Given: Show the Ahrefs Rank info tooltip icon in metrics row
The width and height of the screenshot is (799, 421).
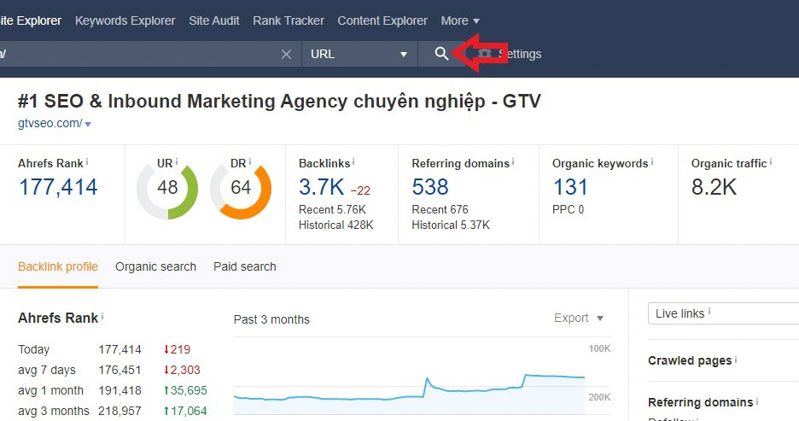Looking at the screenshot, I should pos(87,162).
